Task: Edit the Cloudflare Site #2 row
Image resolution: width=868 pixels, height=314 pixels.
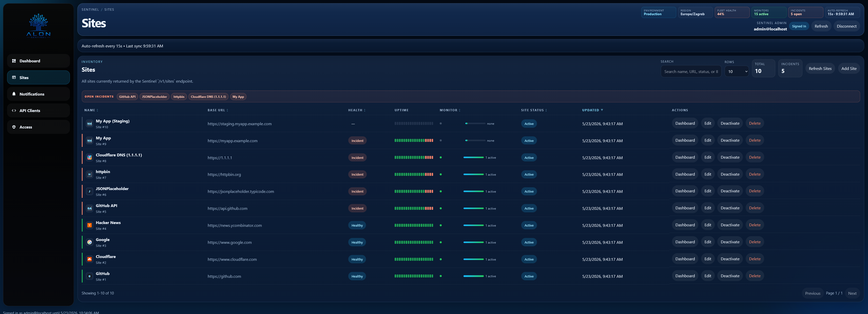Action: pyautogui.click(x=708, y=259)
